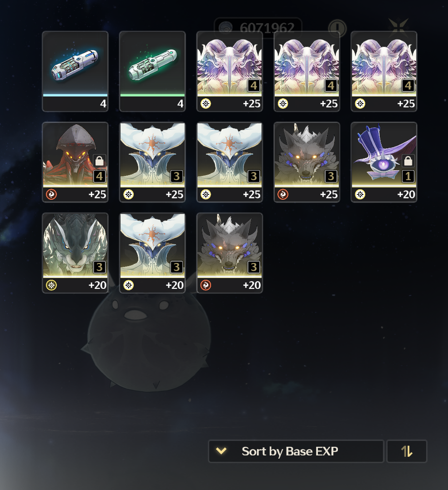Click the cost 4 badge on the middle heron echo
448x490 pixels.
331,86
